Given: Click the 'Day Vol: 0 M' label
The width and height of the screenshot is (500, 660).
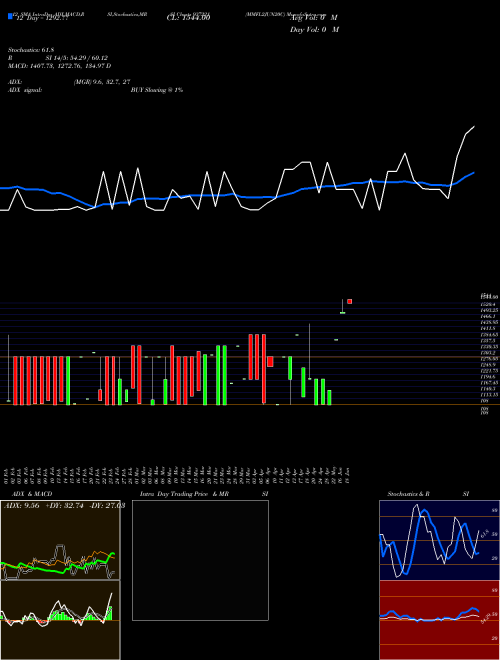Looking at the screenshot, I should pos(314,30).
